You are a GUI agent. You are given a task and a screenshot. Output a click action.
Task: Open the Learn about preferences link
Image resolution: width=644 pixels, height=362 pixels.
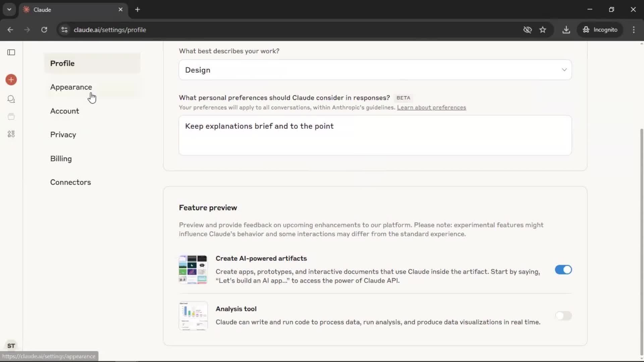tap(431, 108)
